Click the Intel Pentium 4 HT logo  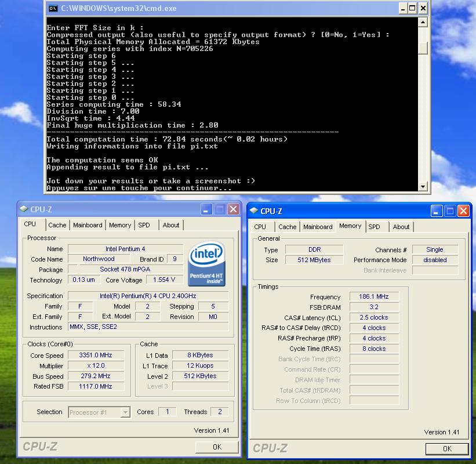(207, 263)
